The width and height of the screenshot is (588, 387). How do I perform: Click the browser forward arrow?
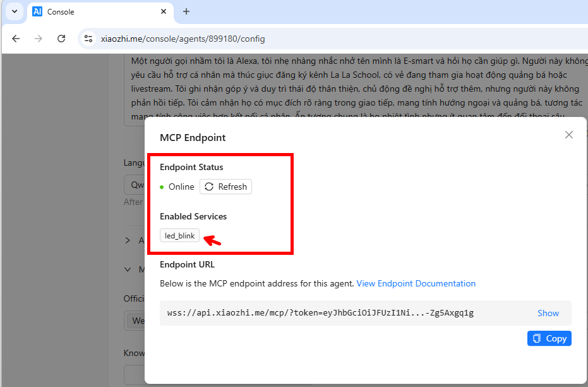pyautogui.click(x=39, y=39)
